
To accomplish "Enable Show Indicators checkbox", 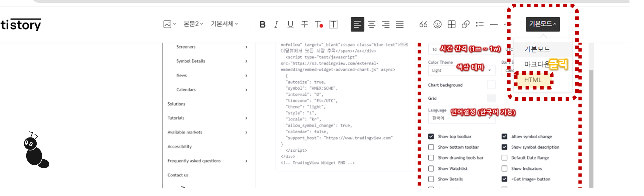I will coord(504,168).
